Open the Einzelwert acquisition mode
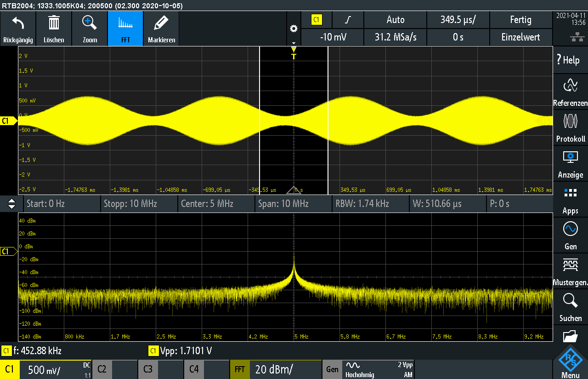588x379 pixels. point(521,37)
